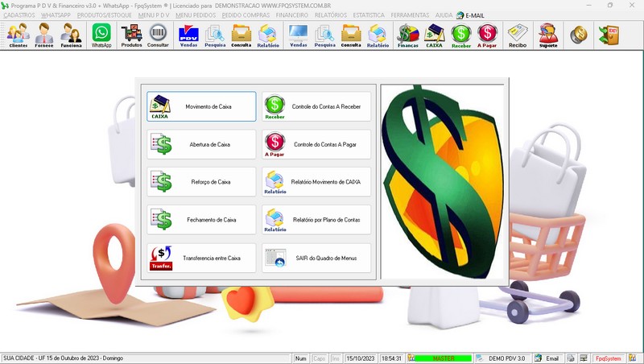Click Reforço de Caixa button
Image resolution: width=644 pixels, height=364 pixels.
[x=201, y=182]
